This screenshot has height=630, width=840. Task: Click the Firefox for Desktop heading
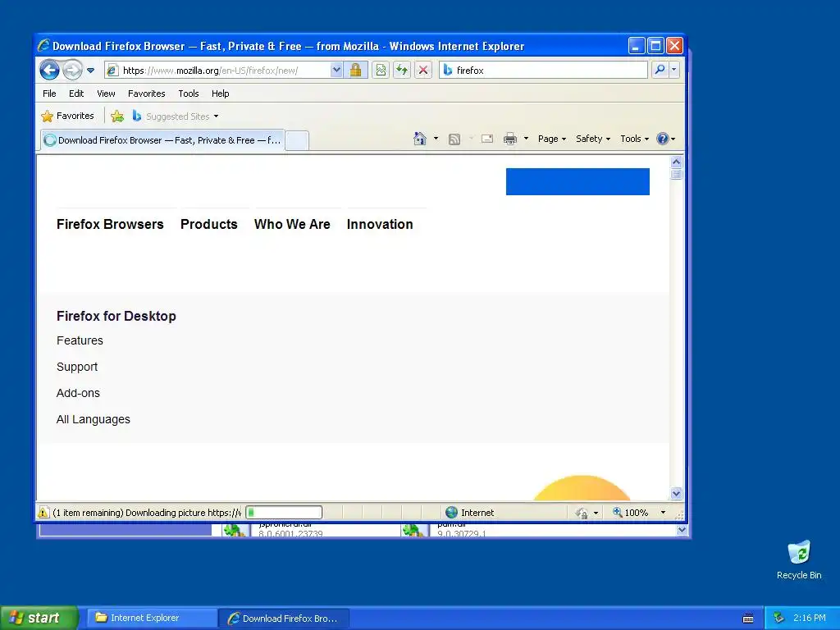(x=116, y=316)
